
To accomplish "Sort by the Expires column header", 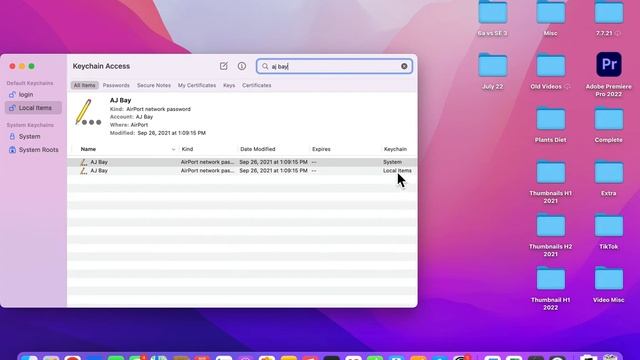I will point(321,149).
